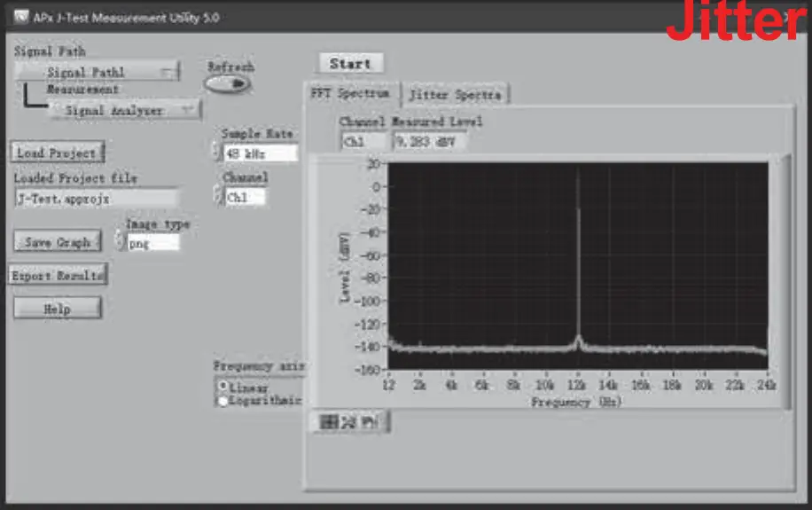This screenshot has height=510, width=812.
Task: Click the 'Loaded Project file' label
Action: (x=75, y=177)
